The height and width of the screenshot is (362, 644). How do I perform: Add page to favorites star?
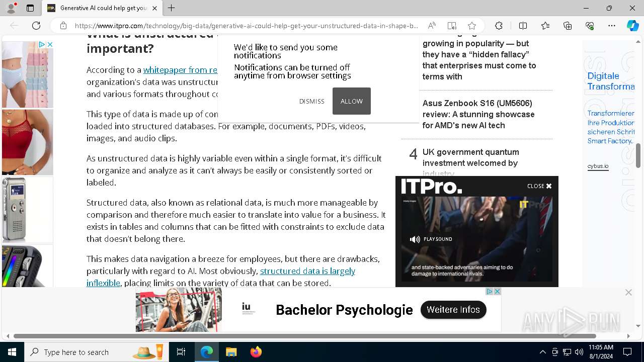472,26
